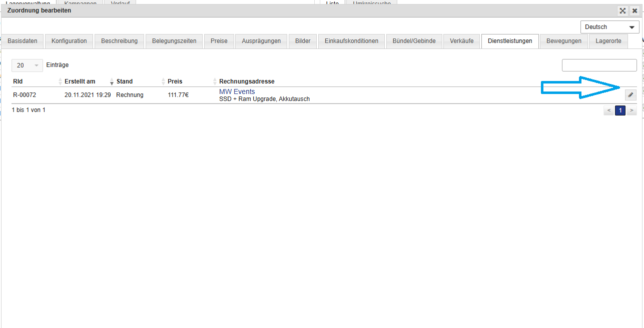The height and width of the screenshot is (328, 644).
Task: Close the Zuordnung bearbeiten dialog
Action: 634,10
